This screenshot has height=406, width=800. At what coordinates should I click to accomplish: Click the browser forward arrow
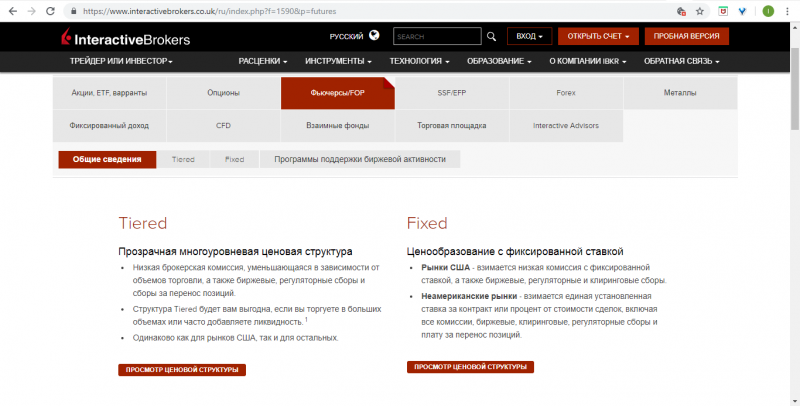(x=32, y=11)
